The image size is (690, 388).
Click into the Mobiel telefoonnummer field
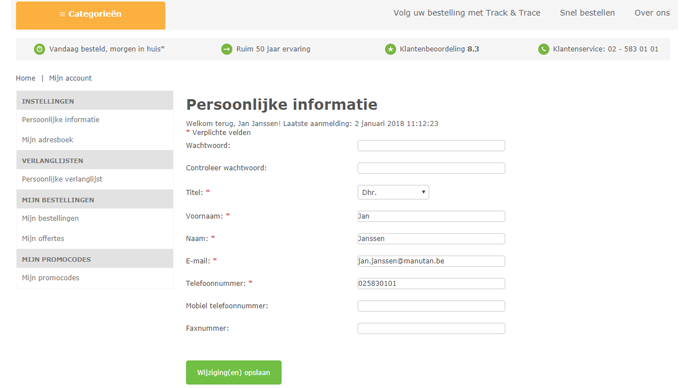point(431,306)
